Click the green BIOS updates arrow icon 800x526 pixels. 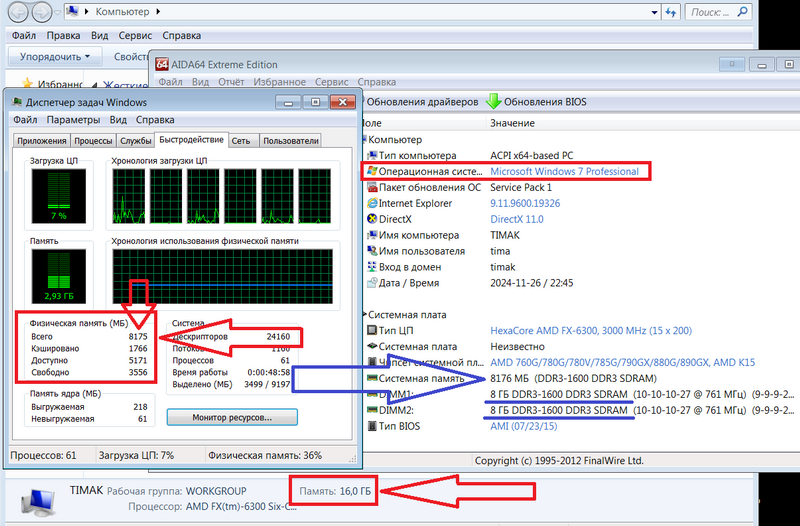pyautogui.click(x=493, y=102)
